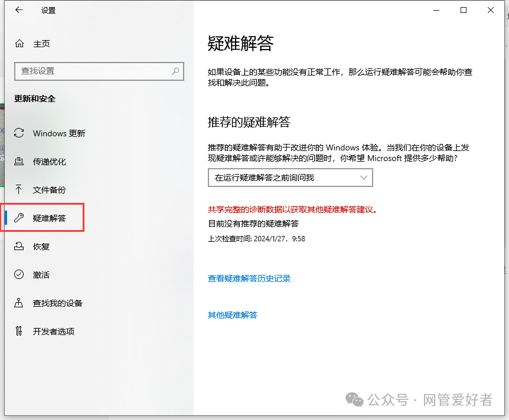Click the search magnifier icon
The height and width of the screenshot is (420, 509).
click(175, 71)
